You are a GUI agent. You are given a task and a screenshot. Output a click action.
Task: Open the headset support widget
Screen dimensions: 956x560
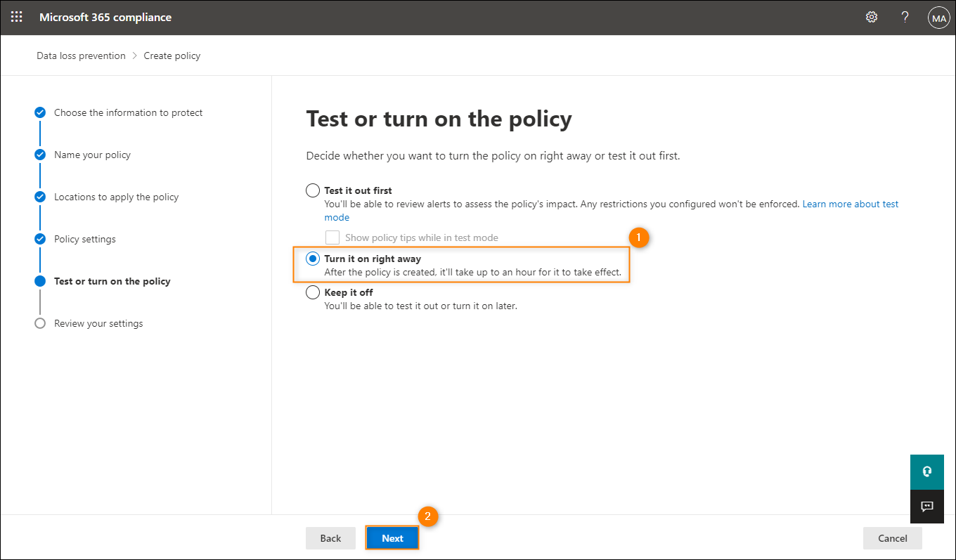tap(927, 471)
